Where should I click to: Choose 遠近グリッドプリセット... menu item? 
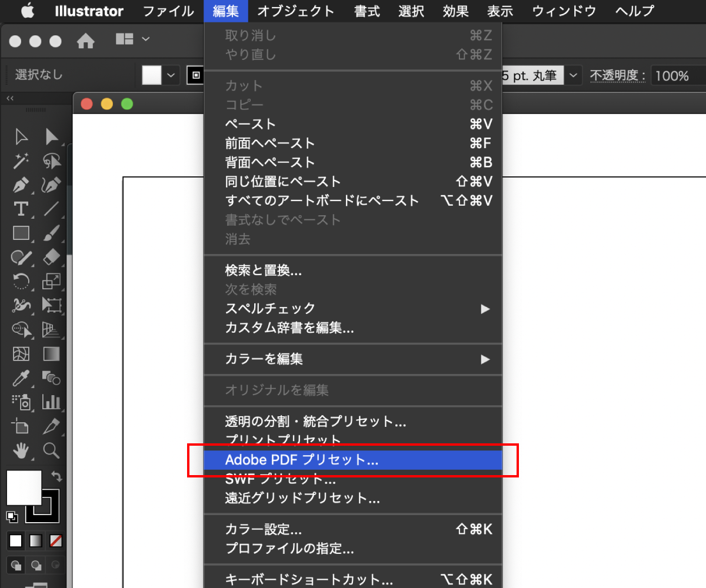352,499
